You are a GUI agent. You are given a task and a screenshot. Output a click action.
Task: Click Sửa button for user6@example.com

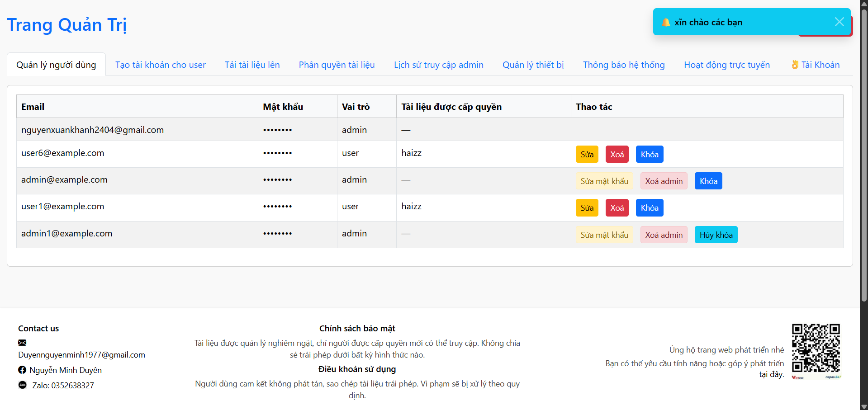coord(587,154)
